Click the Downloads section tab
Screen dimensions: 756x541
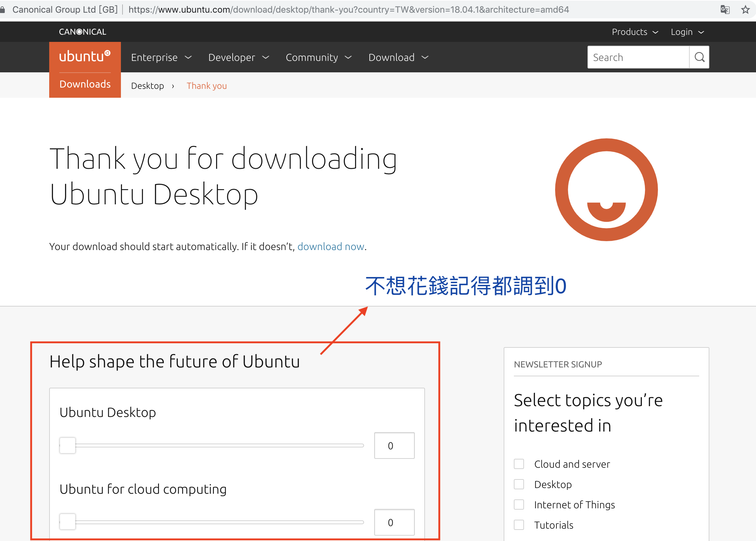pyautogui.click(x=85, y=84)
